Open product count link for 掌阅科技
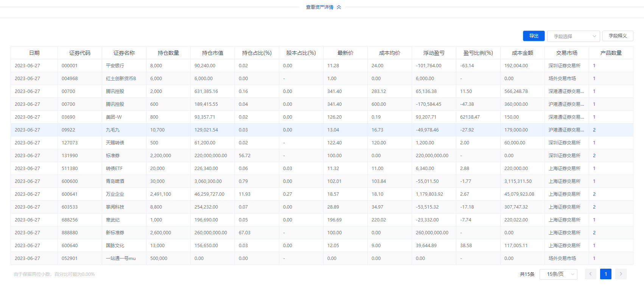Image resolution: width=644 pixels, height=294 pixels. [x=594, y=207]
